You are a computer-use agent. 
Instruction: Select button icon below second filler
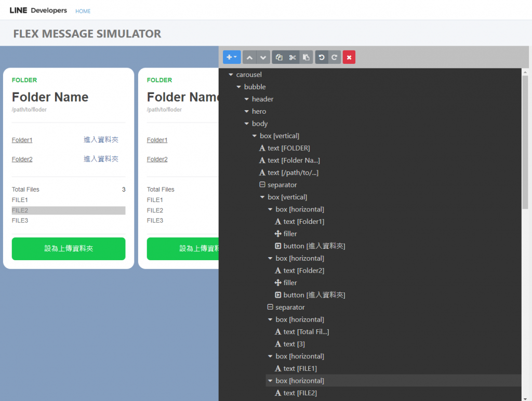point(278,295)
